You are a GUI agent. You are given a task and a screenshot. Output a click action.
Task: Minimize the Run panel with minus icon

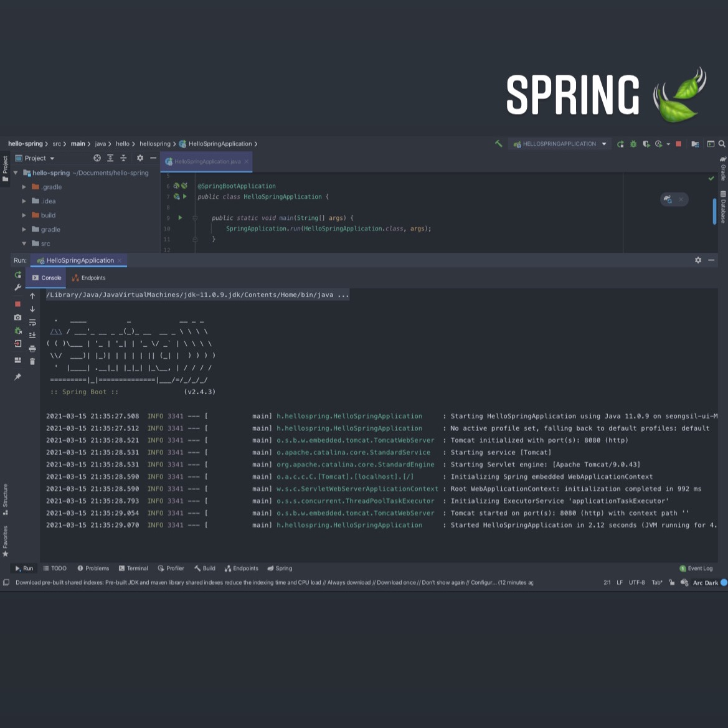(711, 260)
